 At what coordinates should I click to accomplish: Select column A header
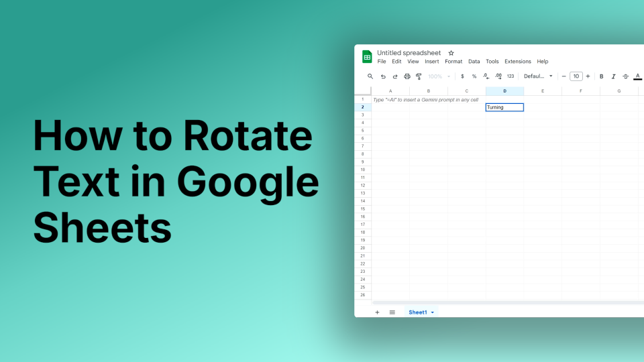point(390,91)
